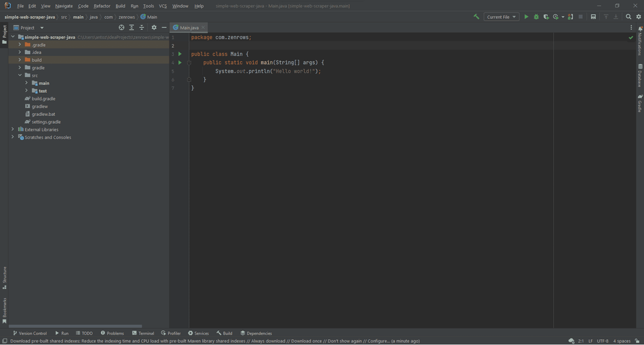Click the LF line separator in the status bar
Screen dimensions: 644x345
click(x=591, y=341)
